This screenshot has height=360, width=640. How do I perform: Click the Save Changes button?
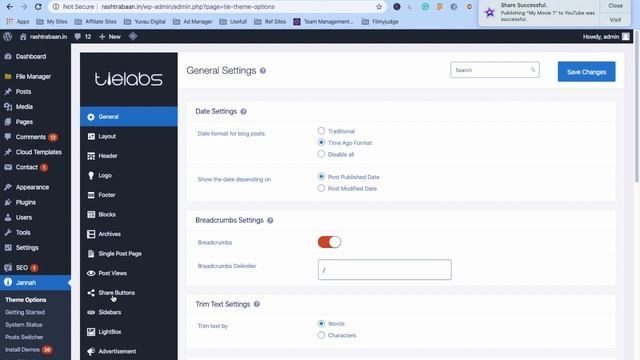tap(587, 72)
